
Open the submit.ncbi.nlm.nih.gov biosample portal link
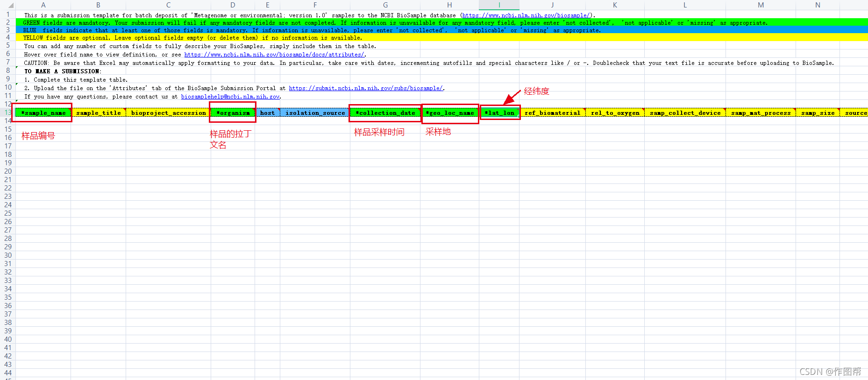366,88
